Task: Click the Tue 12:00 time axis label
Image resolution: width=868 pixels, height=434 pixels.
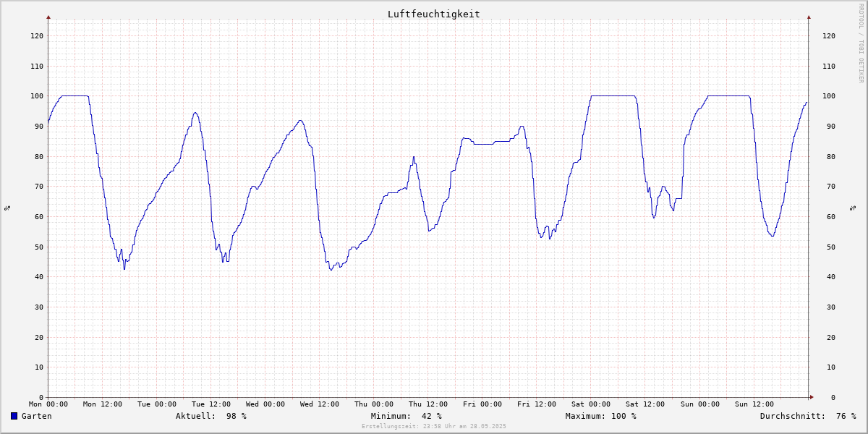Action: pos(211,404)
